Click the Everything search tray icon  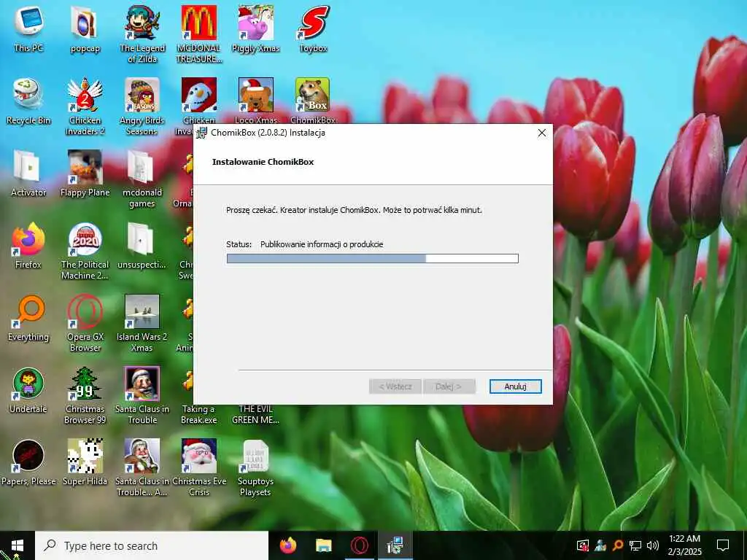click(617, 545)
